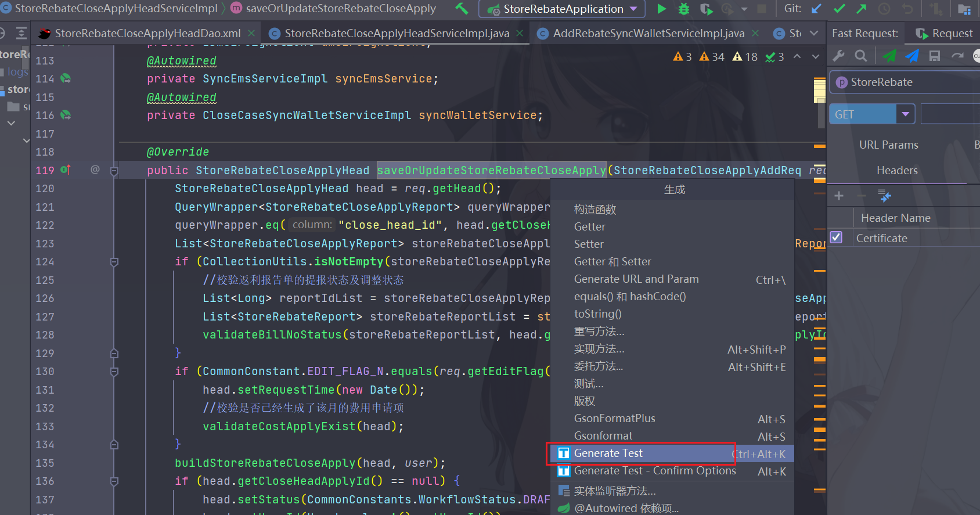The height and width of the screenshot is (515, 980).
Task: Click the Git push green arrow
Action: click(x=862, y=9)
